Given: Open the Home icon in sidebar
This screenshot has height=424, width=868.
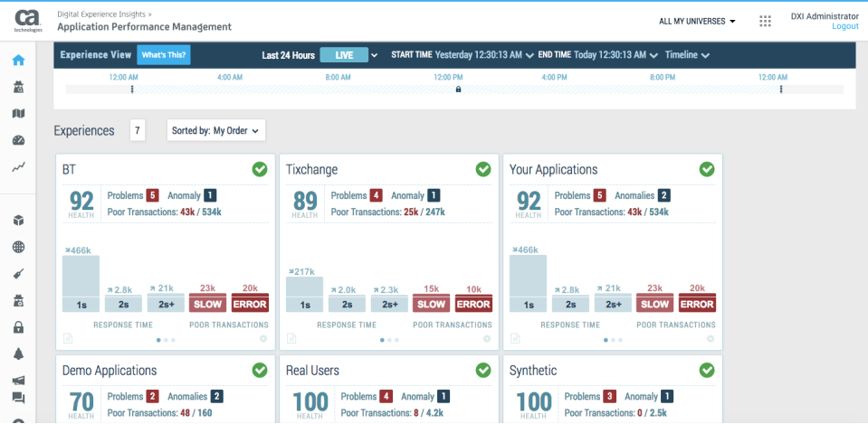Looking at the screenshot, I should [x=17, y=61].
